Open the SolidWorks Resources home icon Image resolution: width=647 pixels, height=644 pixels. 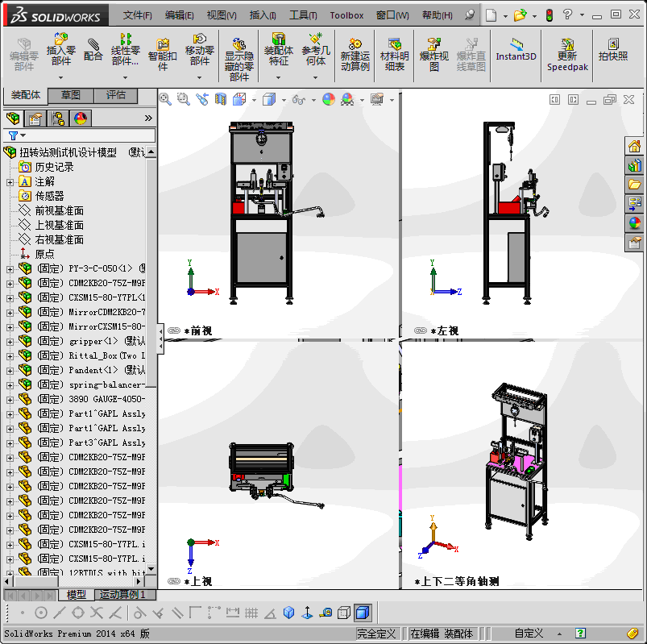point(635,146)
